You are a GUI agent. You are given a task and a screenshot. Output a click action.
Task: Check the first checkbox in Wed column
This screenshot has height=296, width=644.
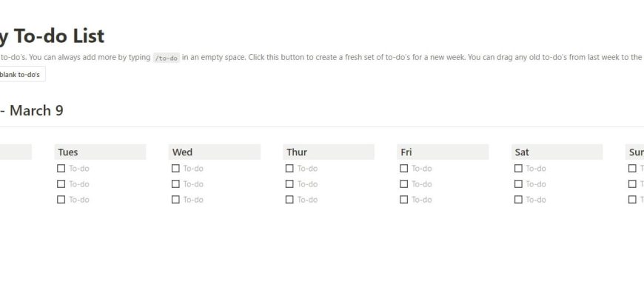tap(175, 168)
